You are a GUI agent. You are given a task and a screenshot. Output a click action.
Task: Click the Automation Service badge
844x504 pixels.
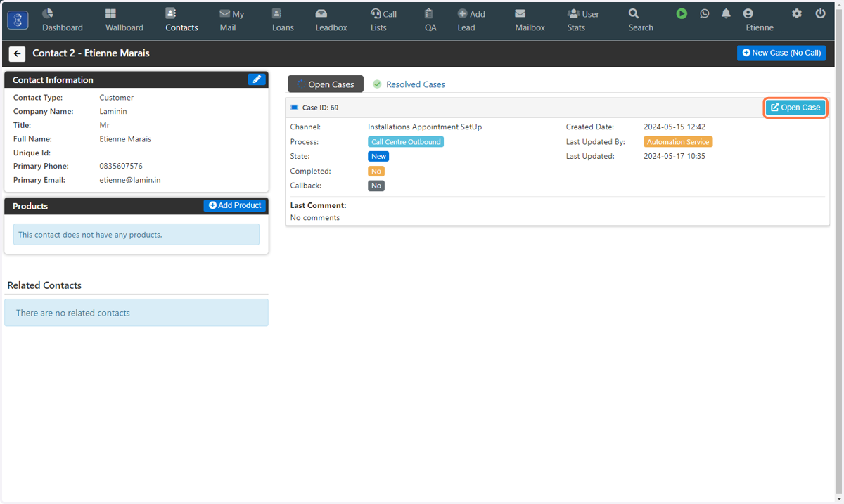point(678,142)
